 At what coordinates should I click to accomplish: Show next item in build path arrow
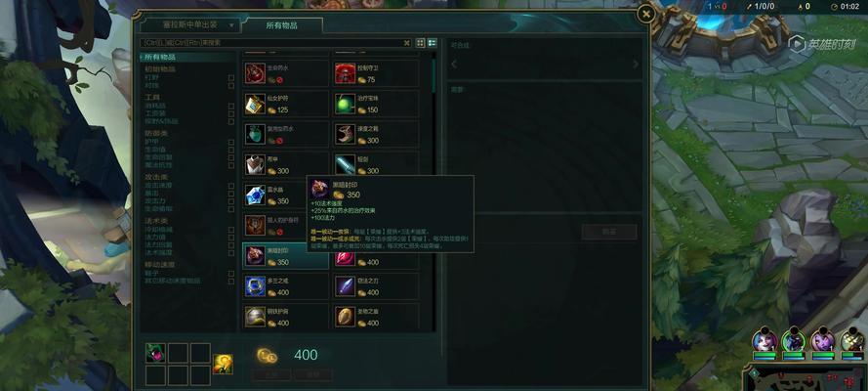pyautogui.click(x=636, y=65)
